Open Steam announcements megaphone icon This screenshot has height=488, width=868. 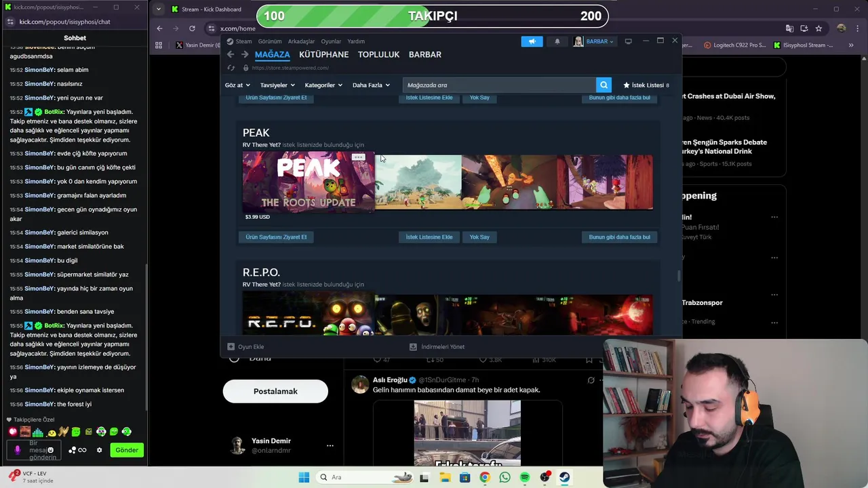click(532, 41)
